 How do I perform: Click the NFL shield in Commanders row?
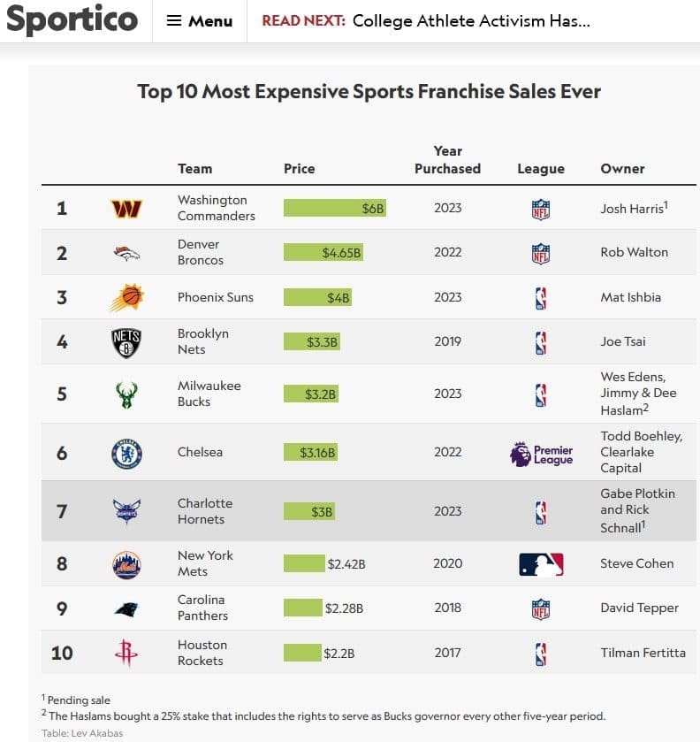pos(541,209)
